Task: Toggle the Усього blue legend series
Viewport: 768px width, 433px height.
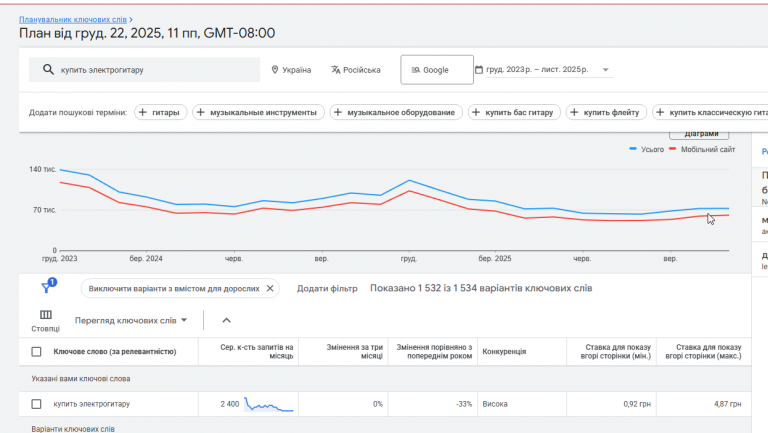Action: pos(647,149)
